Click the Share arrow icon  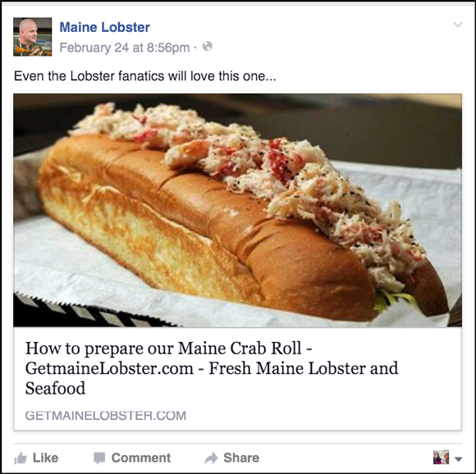[x=211, y=458]
